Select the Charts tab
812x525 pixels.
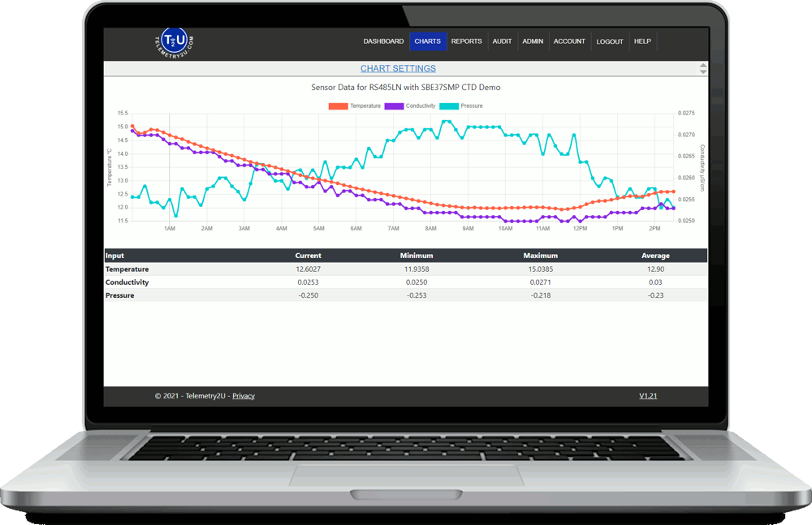coord(428,41)
